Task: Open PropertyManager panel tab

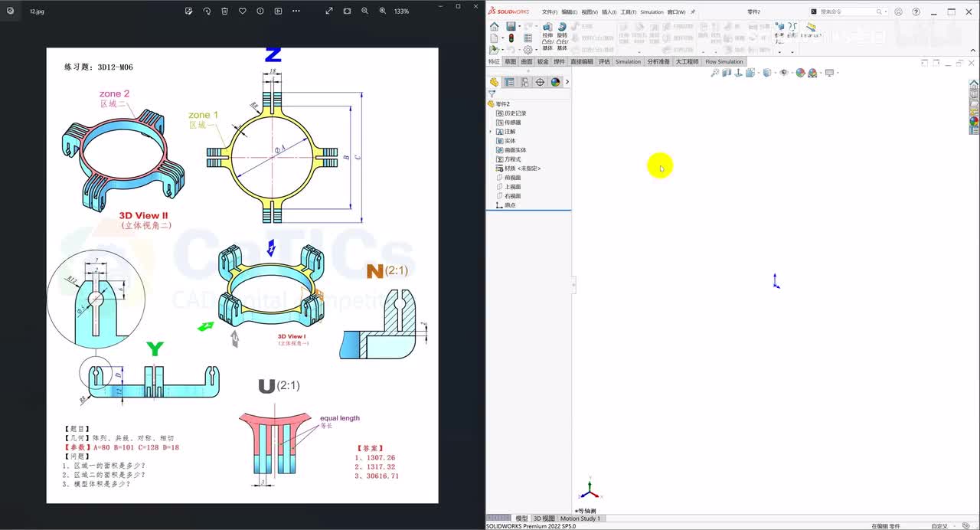Action: tap(509, 82)
